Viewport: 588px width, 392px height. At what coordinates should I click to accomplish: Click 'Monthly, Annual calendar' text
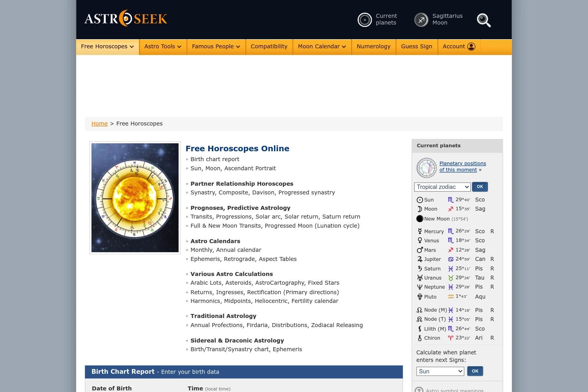tap(226, 250)
